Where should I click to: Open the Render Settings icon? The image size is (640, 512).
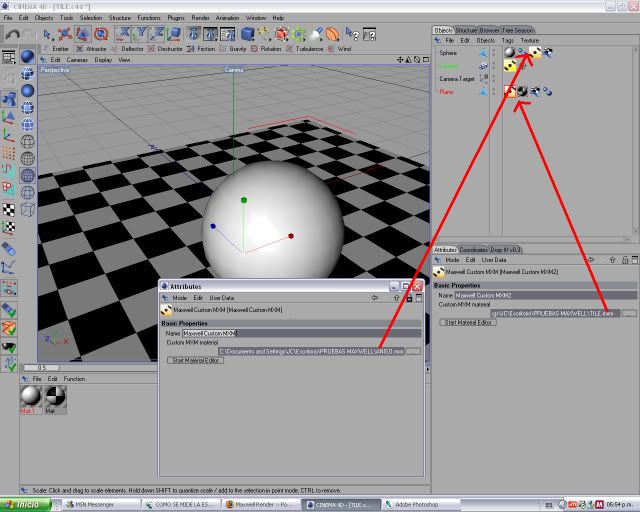[x=228, y=34]
